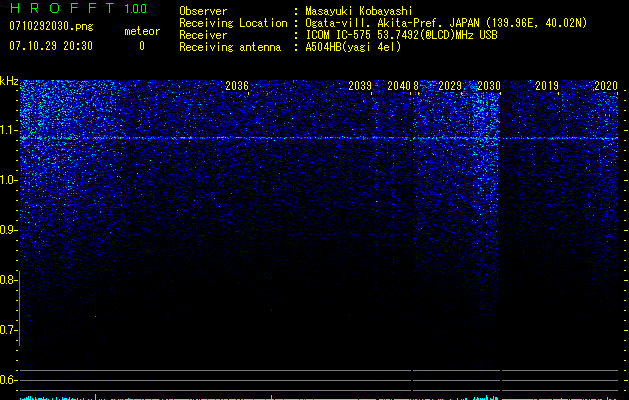The height and width of the screenshot is (400, 629).
Task: Click the observer name Masayuki Kobayashi
Action: [359, 11]
